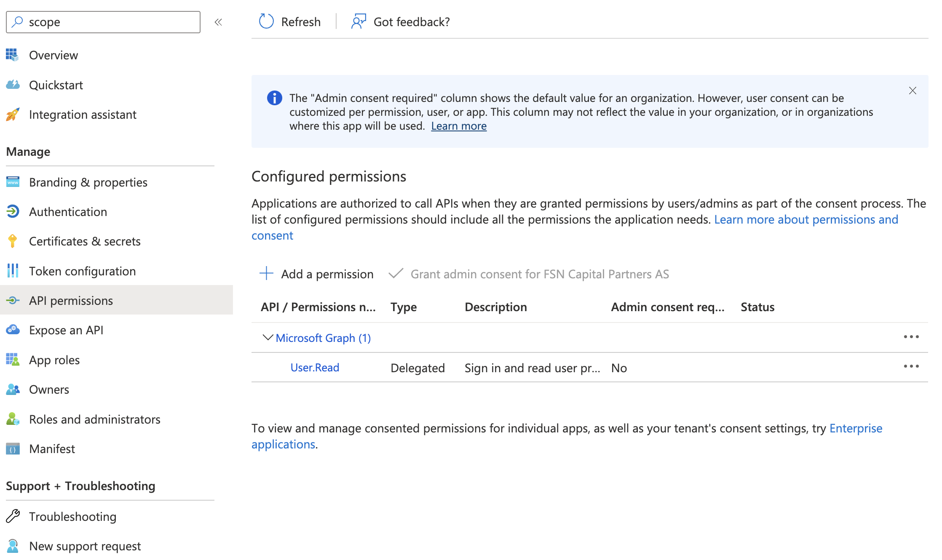Navigate to Authentication section
The width and height of the screenshot is (942, 560).
pyautogui.click(x=67, y=211)
